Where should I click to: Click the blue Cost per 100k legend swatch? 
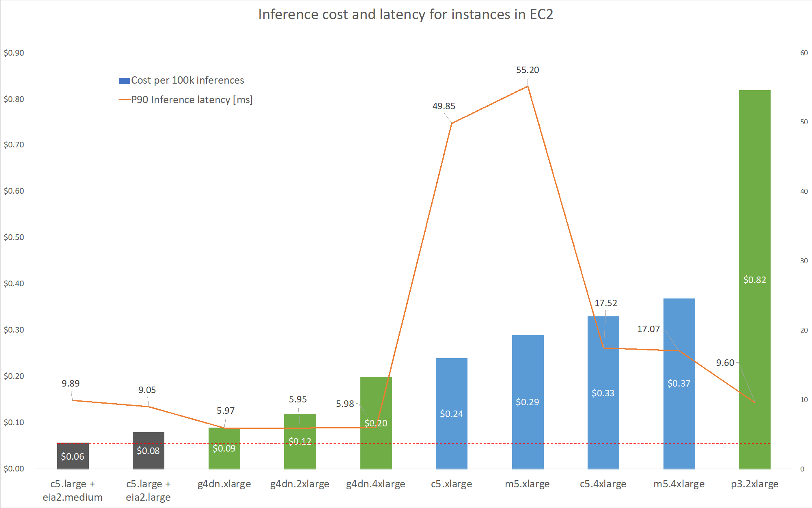[x=124, y=81]
